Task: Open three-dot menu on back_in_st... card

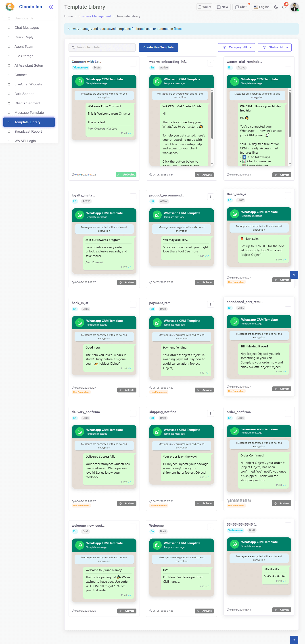Action: (133, 304)
